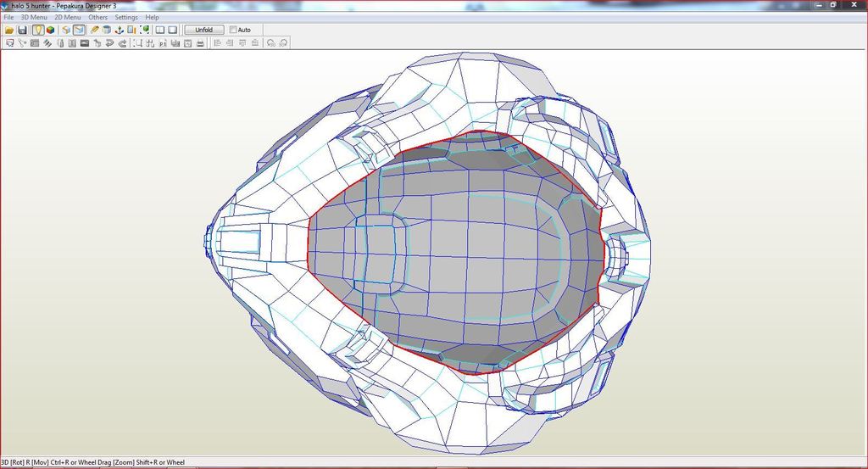Image resolution: width=868 pixels, height=469 pixels.
Task: Open the 2D Menu
Action: 68,17
